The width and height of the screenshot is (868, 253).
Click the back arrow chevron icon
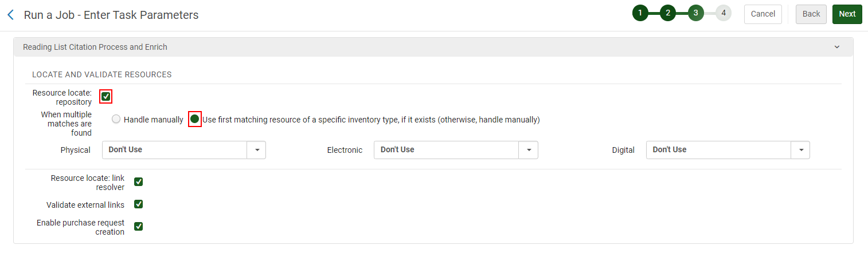point(10,15)
